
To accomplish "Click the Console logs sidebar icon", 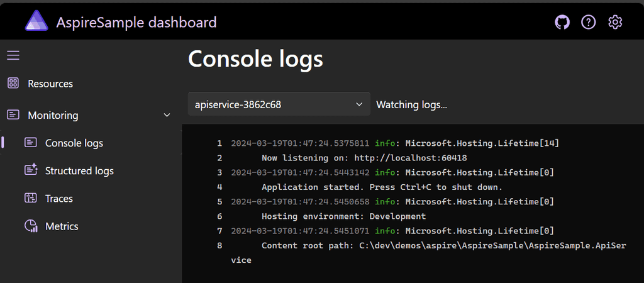I will [31, 143].
